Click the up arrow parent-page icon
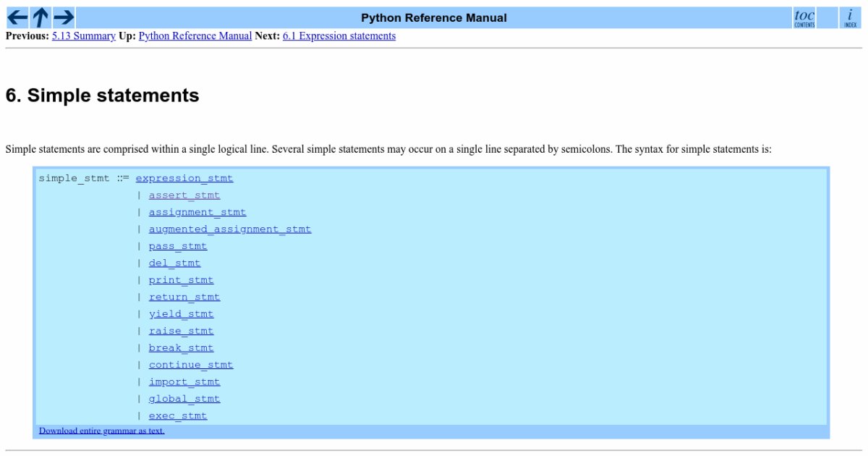868x456 pixels. pos(41,17)
